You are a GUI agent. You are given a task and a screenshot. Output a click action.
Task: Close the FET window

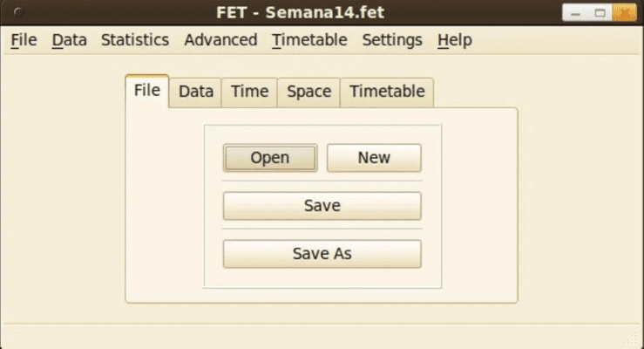click(x=622, y=13)
